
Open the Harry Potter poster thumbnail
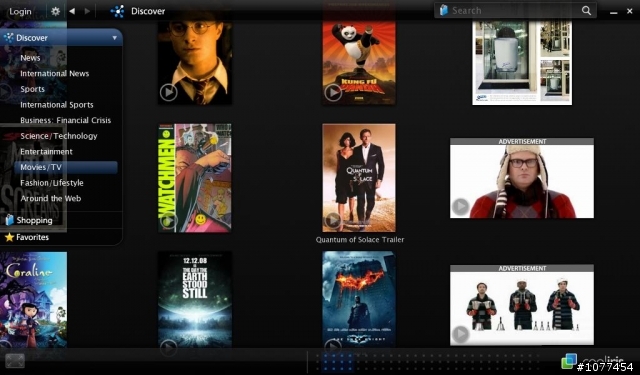point(195,62)
